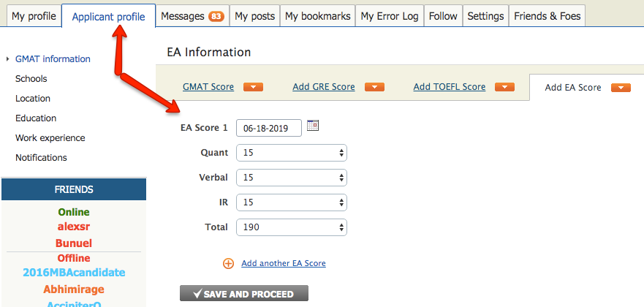644x307 pixels.
Task: Go to the Settings tab
Action: pyautogui.click(x=485, y=16)
